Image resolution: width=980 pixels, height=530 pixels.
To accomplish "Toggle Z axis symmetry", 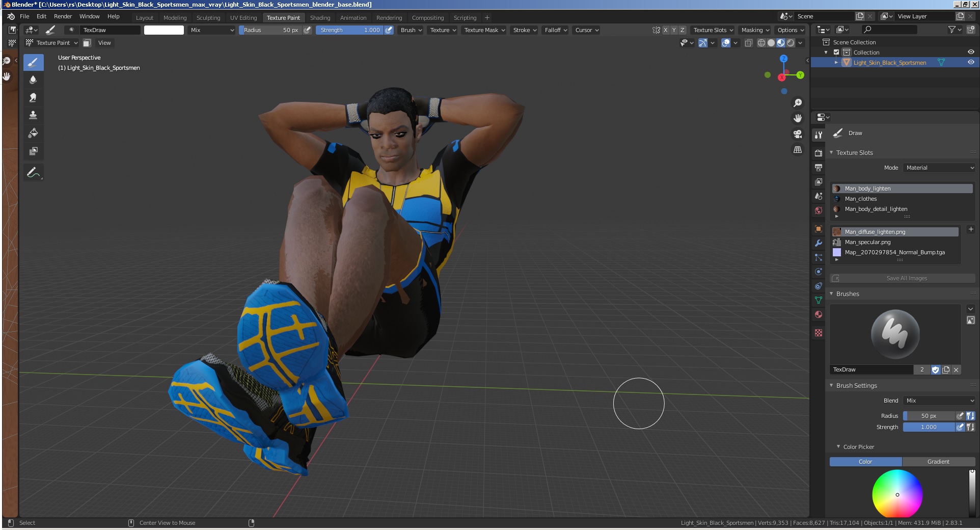I will 682,30.
